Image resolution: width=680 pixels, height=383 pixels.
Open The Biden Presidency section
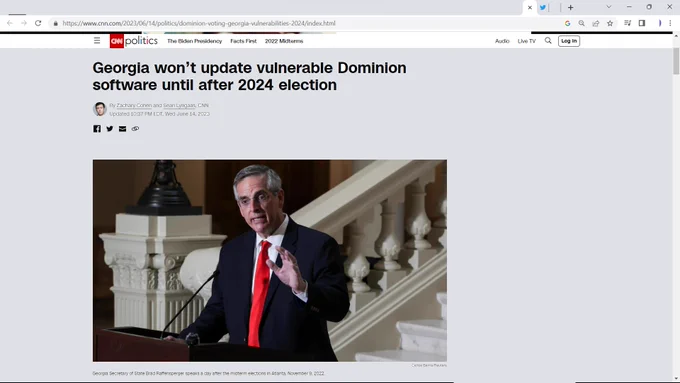click(195, 41)
